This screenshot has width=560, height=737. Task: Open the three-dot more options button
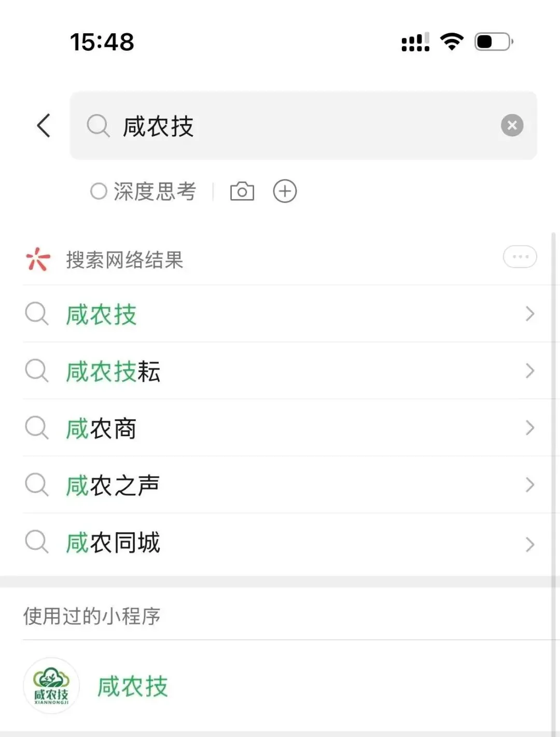point(520,257)
